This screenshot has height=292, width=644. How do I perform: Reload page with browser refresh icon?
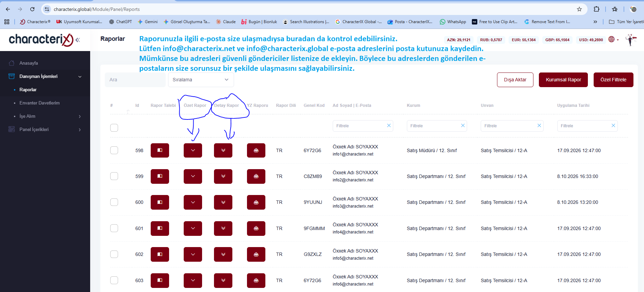pyautogui.click(x=32, y=9)
